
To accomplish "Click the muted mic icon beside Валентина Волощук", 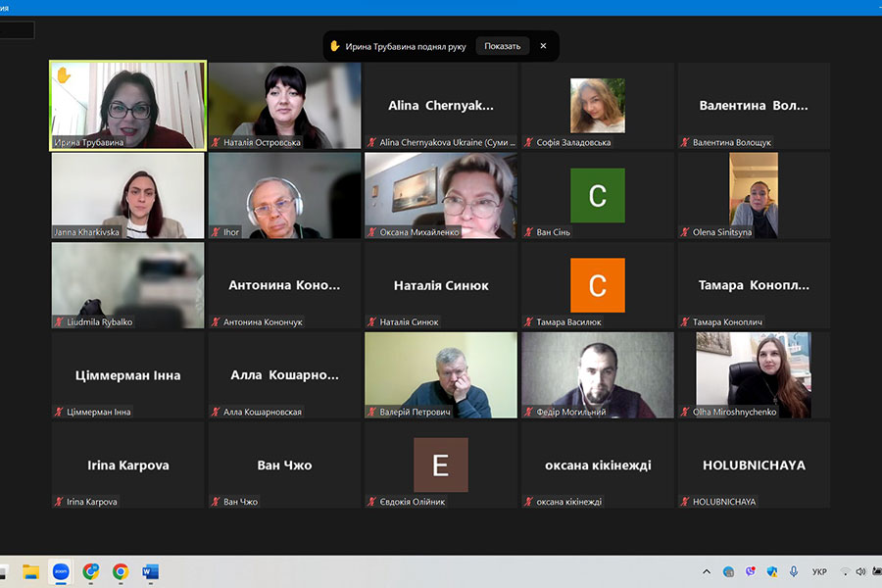I will [x=685, y=142].
